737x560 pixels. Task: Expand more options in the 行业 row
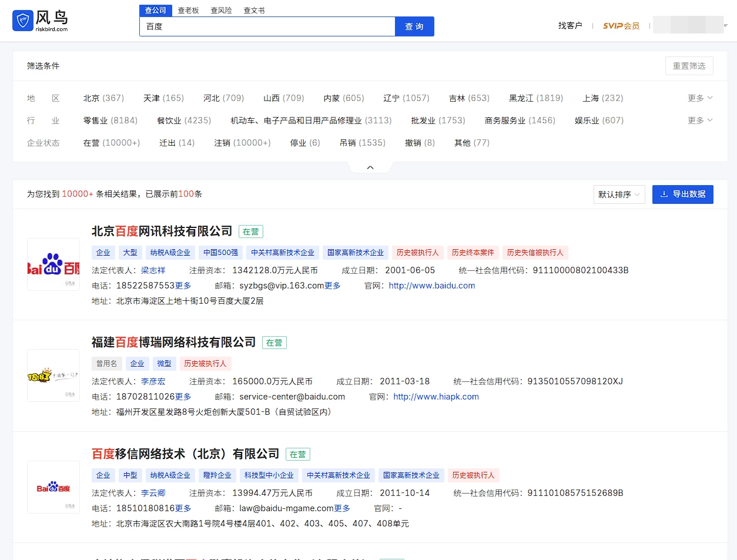pyautogui.click(x=700, y=120)
